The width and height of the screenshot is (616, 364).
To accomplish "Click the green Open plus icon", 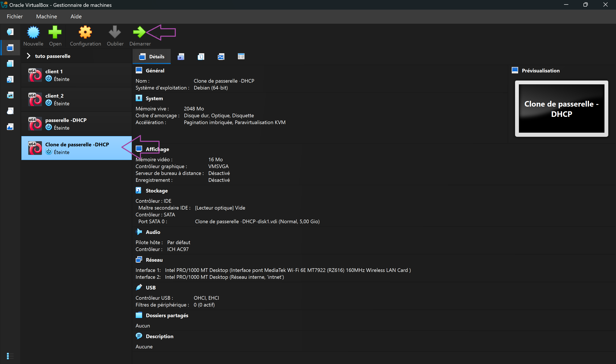I will pyautogui.click(x=55, y=32).
